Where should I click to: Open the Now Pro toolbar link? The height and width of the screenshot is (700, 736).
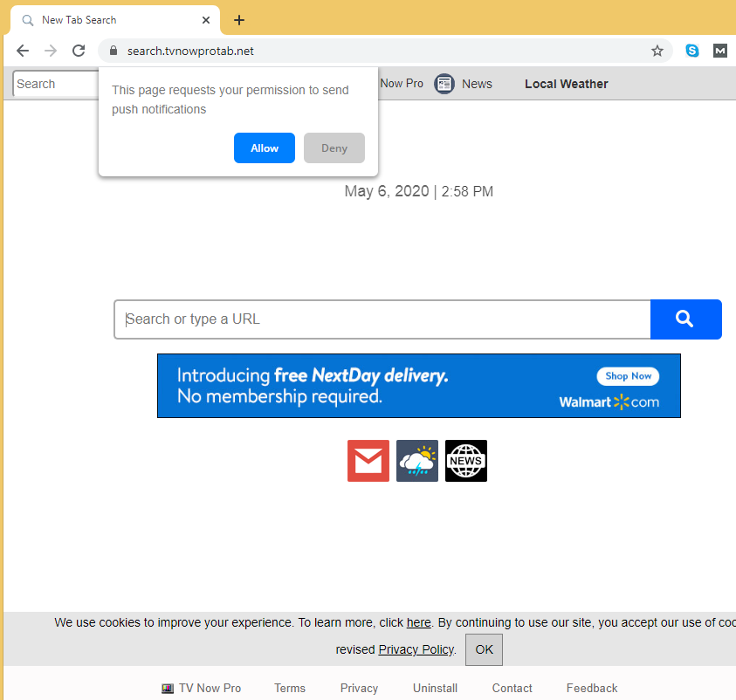(402, 84)
